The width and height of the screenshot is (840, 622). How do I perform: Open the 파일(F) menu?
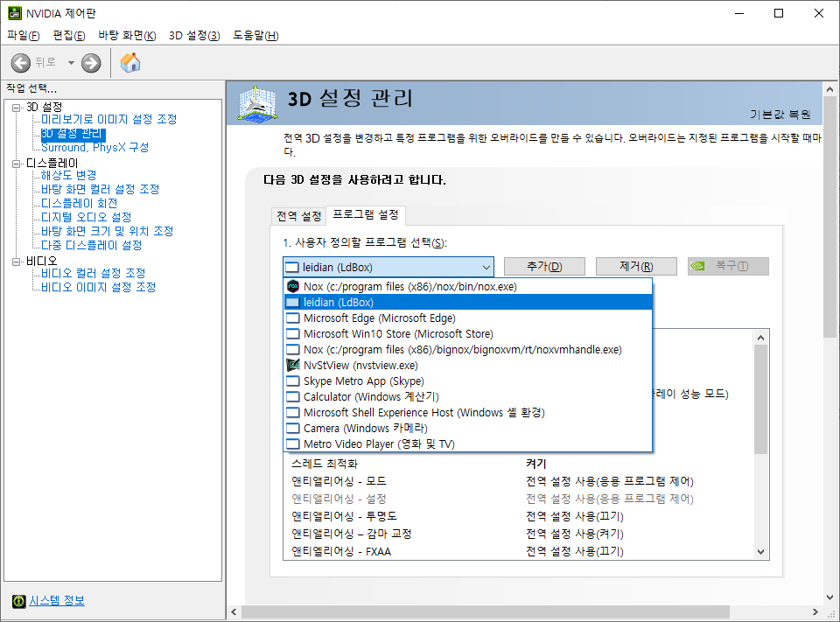click(24, 35)
